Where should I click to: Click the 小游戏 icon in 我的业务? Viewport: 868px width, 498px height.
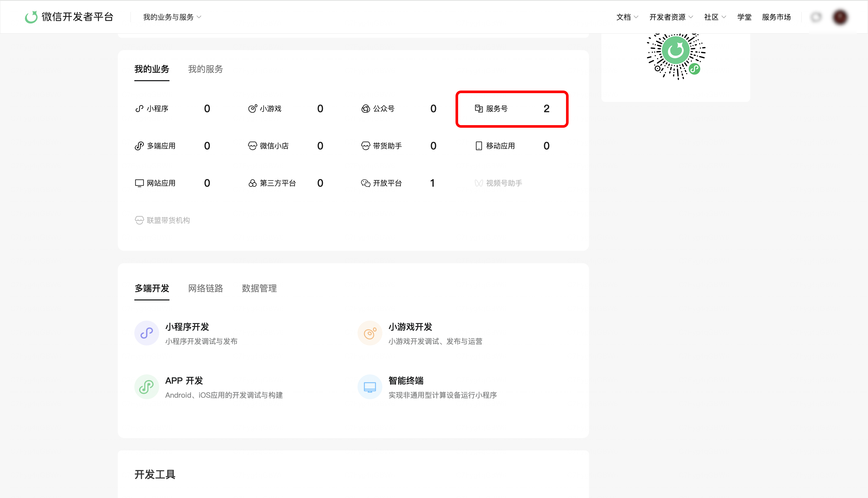point(253,109)
